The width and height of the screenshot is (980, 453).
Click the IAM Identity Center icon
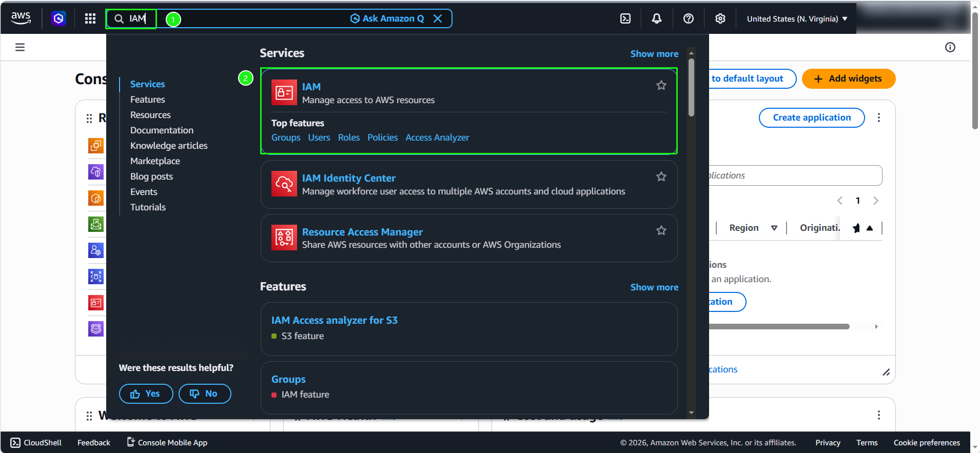tap(284, 184)
